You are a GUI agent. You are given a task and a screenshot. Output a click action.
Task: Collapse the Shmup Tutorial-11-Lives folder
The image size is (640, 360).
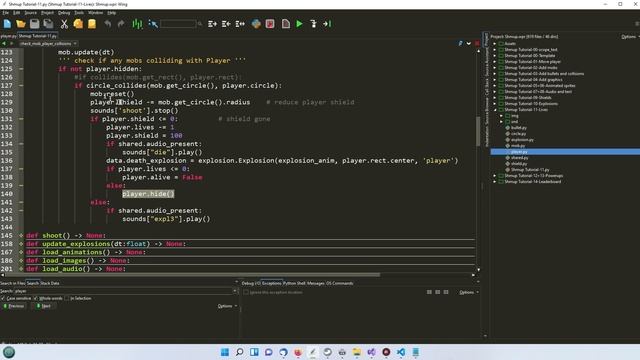(495, 110)
